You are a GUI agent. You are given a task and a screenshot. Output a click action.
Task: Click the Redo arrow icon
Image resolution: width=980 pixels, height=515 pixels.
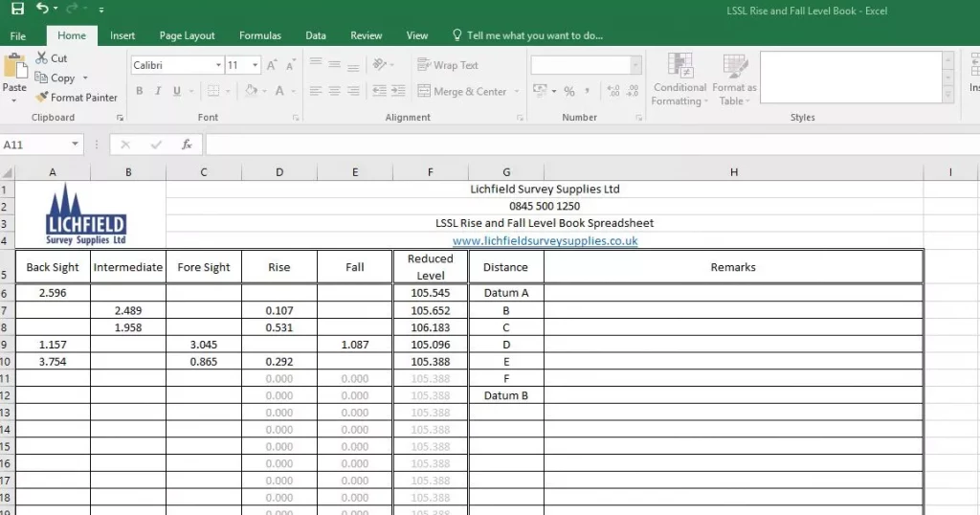click(x=72, y=8)
